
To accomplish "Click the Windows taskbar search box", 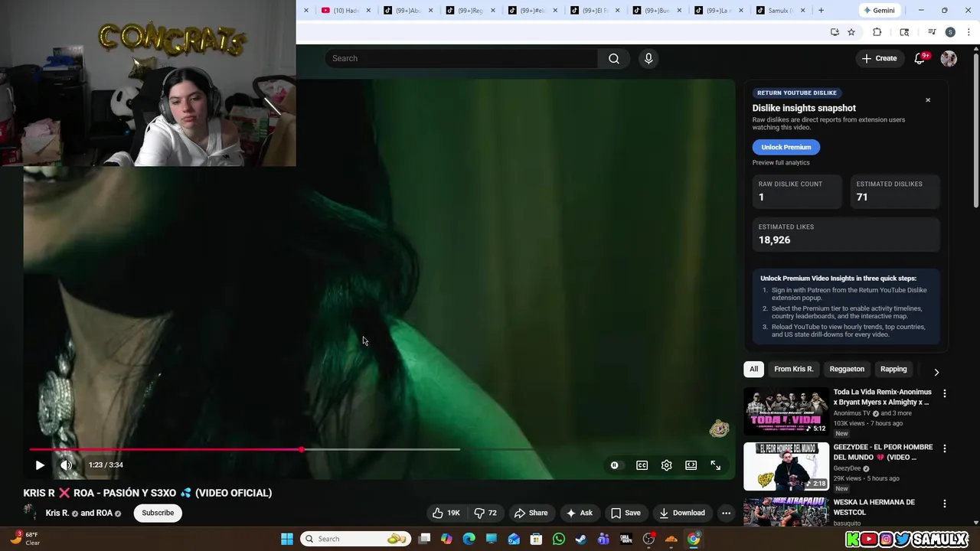I will (355, 539).
